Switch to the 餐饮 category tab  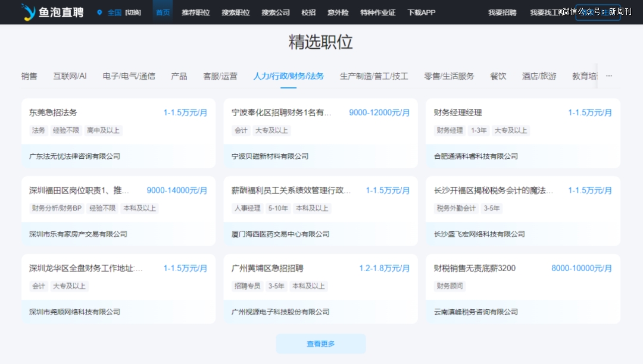498,76
